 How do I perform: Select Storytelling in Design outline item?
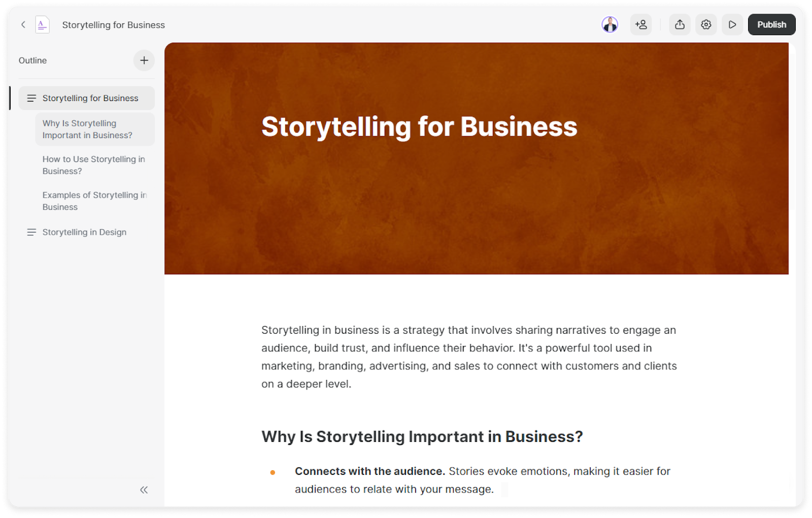pos(84,232)
